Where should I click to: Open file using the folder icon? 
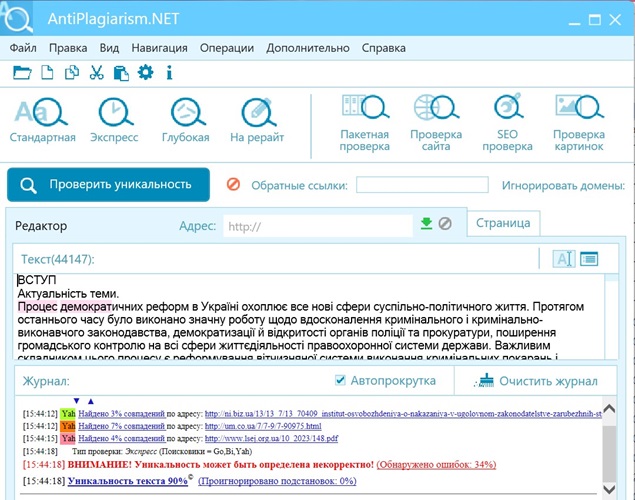point(22,73)
